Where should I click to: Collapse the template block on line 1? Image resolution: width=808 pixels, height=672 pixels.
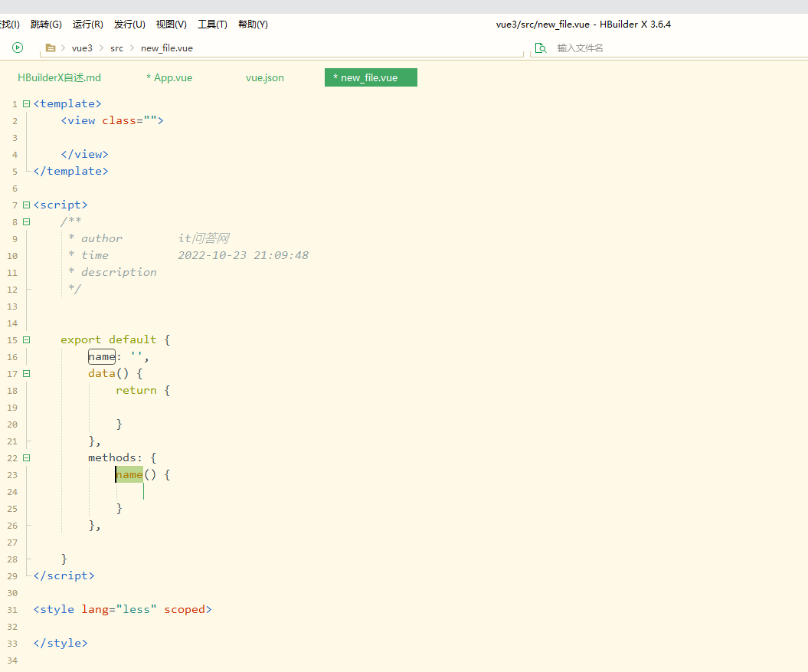tap(26, 103)
